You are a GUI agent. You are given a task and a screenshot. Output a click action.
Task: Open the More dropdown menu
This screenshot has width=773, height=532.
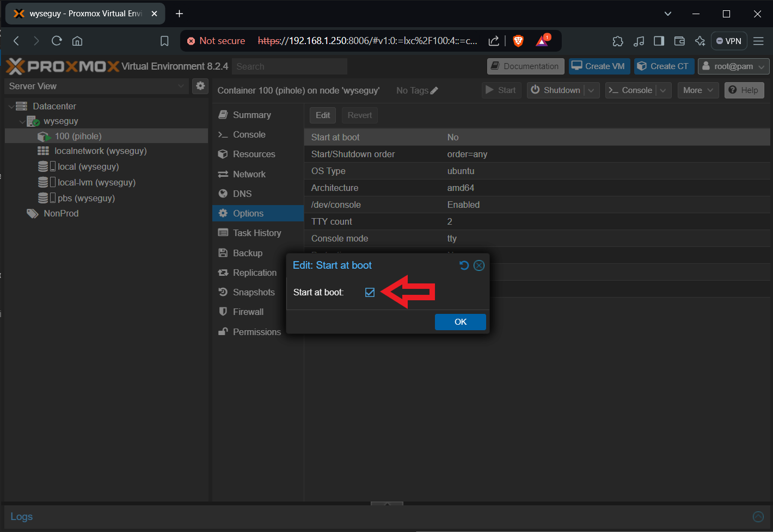click(x=698, y=90)
